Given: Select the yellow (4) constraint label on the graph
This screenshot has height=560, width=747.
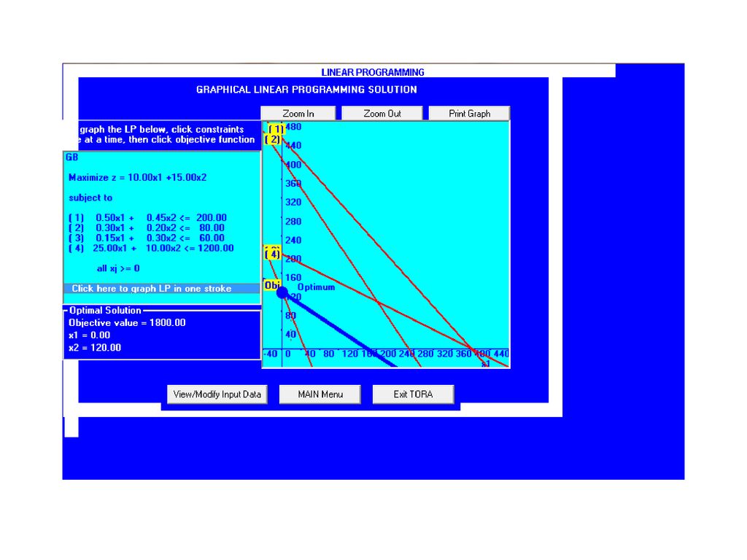Looking at the screenshot, I should [x=272, y=254].
